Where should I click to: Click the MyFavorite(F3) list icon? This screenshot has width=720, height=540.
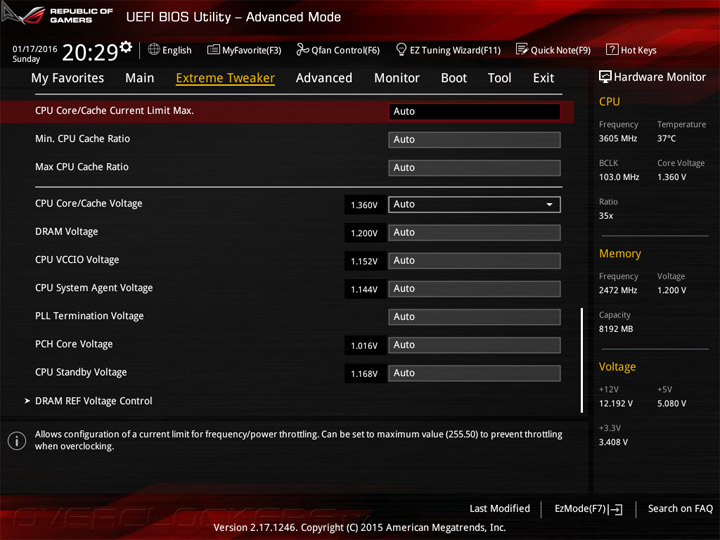click(x=213, y=50)
